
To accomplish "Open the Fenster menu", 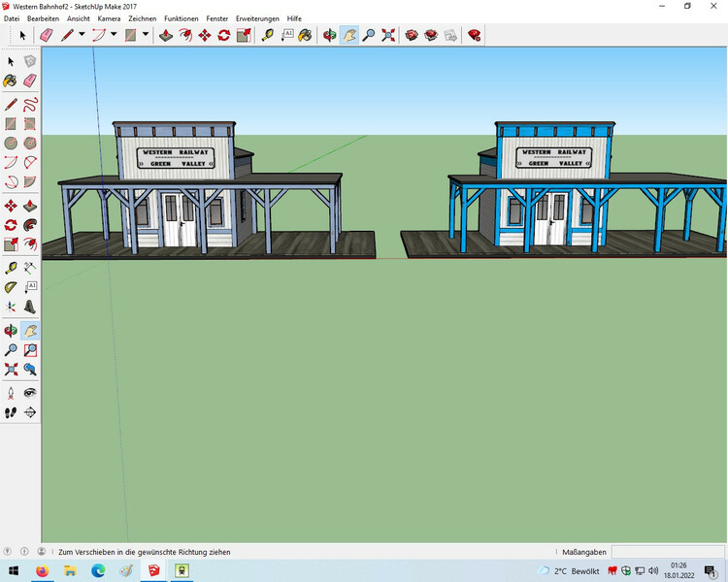I will 217,18.
